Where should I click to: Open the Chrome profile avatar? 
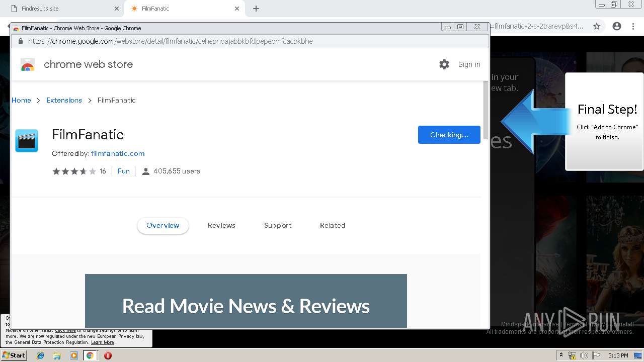click(x=617, y=26)
